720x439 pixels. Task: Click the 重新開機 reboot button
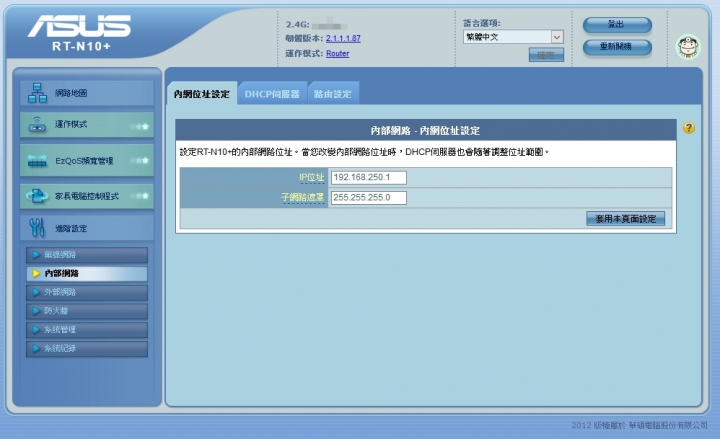point(617,47)
